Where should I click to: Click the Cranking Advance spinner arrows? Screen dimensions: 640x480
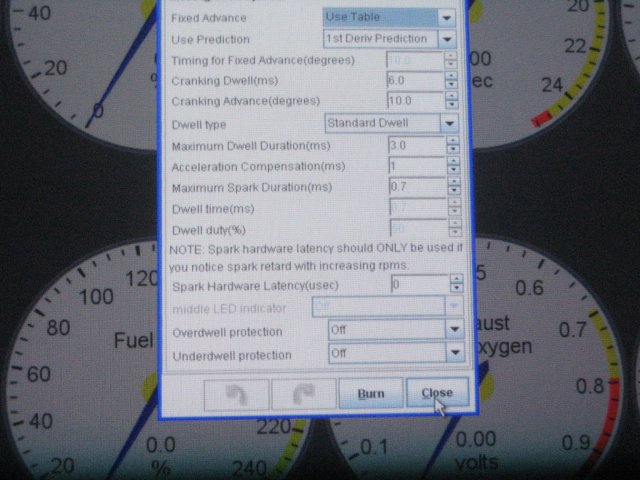click(450, 101)
